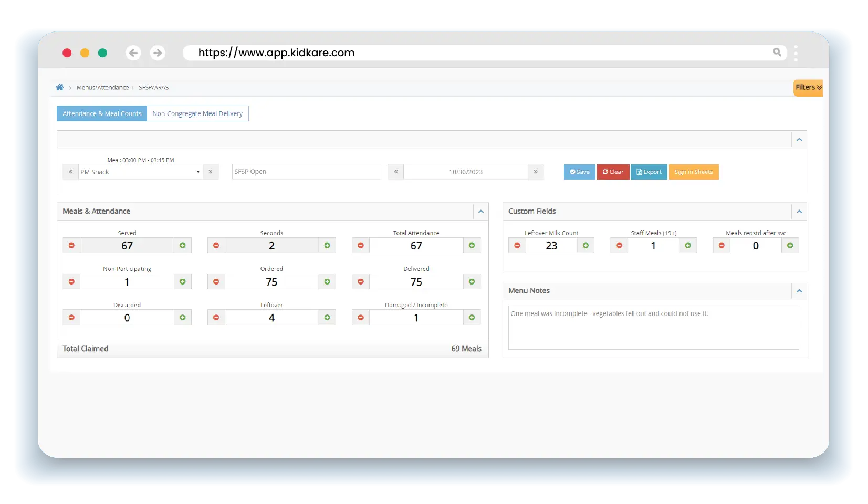Decrease Meals reqstd after svc

coord(721,245)
